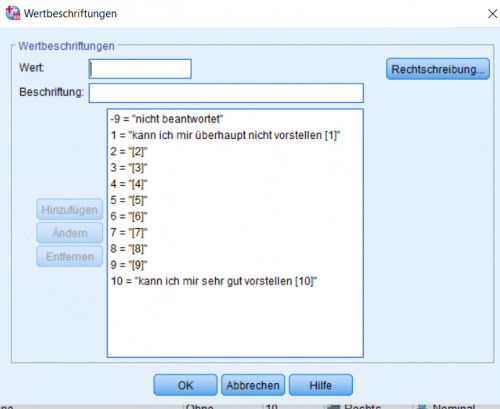Select the 5 = "[5]" value label
500x409 pixels.
pos(129,200)
